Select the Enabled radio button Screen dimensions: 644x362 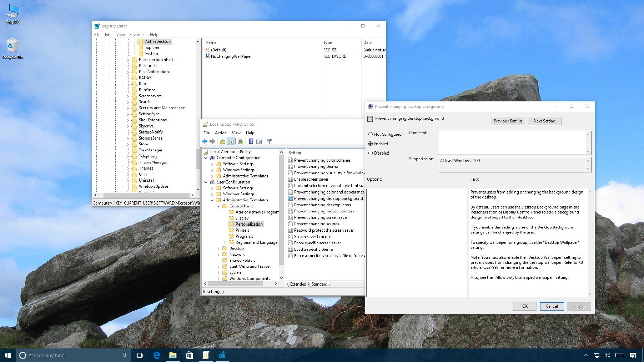click(371, 143)
